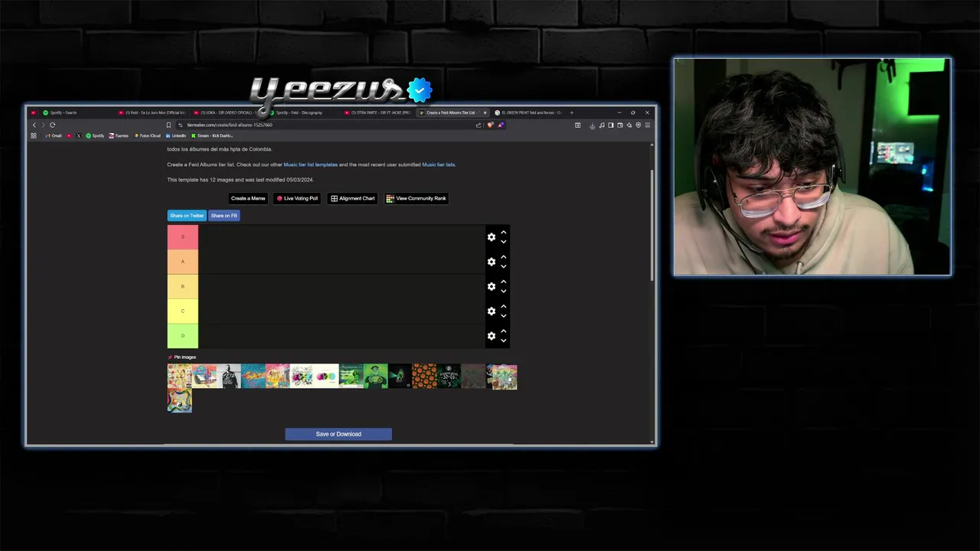
Task: Select the pink and yellow album cover
Action: pyautogui.click(x=278, y=376)
